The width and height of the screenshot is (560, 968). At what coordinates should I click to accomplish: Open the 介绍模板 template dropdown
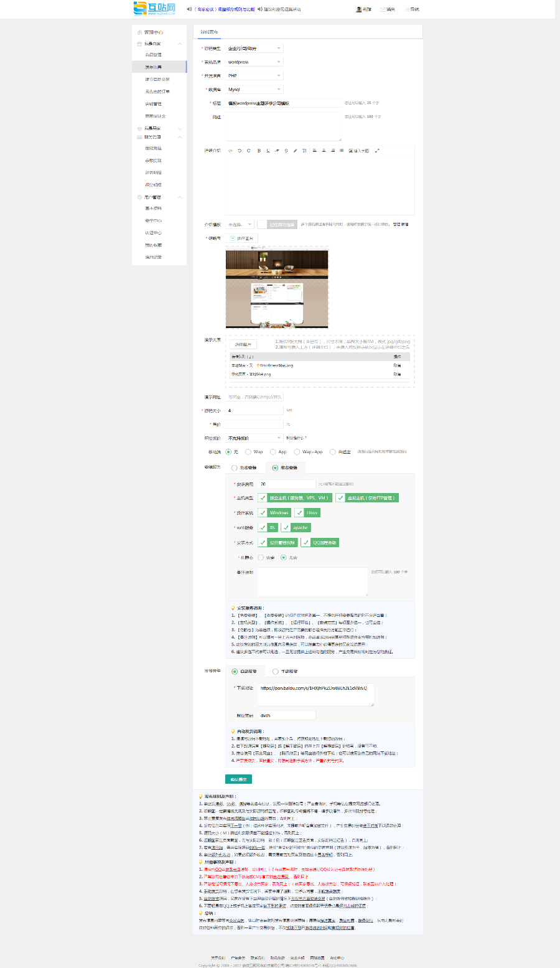pyautogui.click(x=240, y=224)
